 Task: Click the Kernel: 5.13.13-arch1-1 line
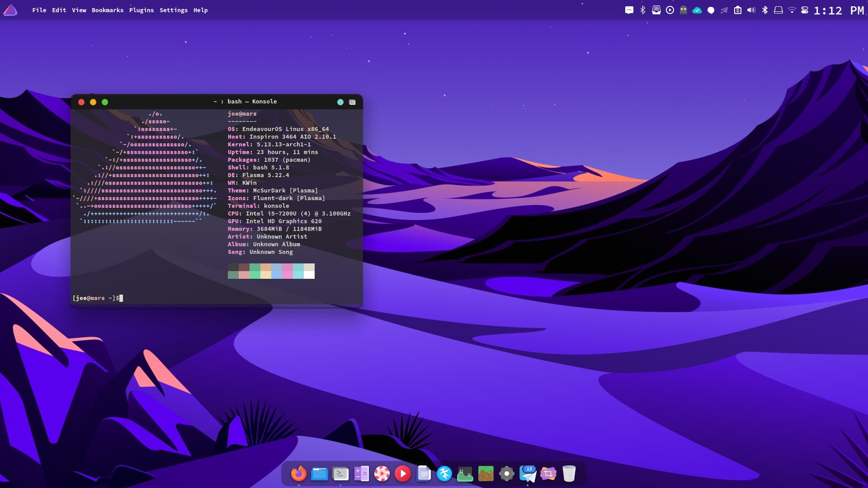269,145
